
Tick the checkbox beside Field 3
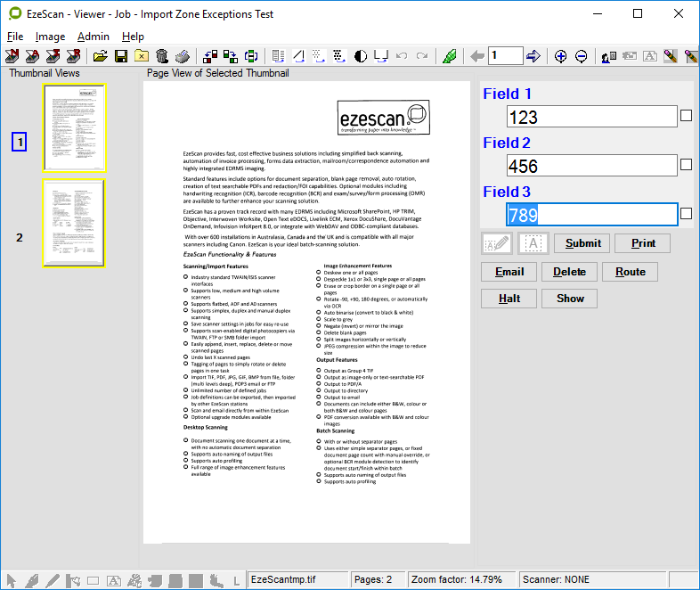pyautogui.click(x=686, y=214)
